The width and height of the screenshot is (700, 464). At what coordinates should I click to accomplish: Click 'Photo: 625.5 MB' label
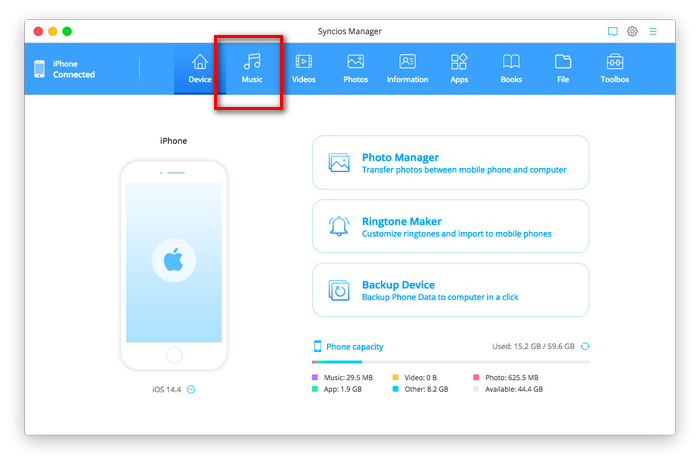click(x=512, y=377)
